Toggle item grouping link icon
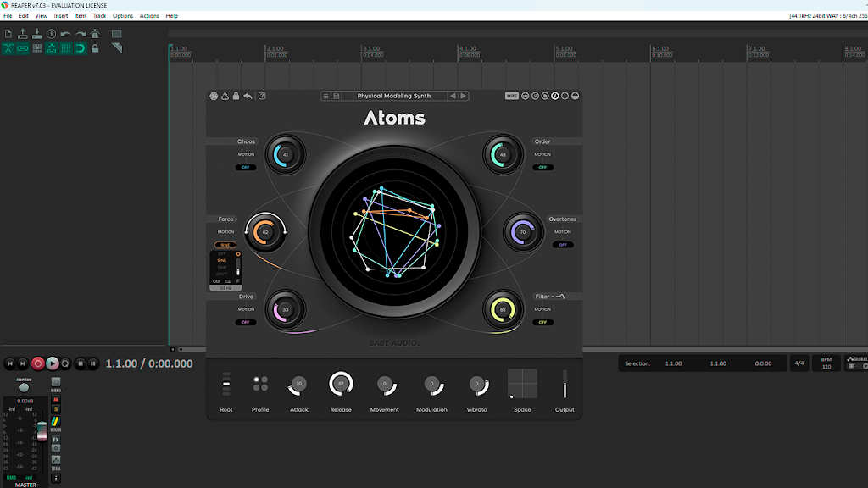The image size is (868, 488). [23, 48]
